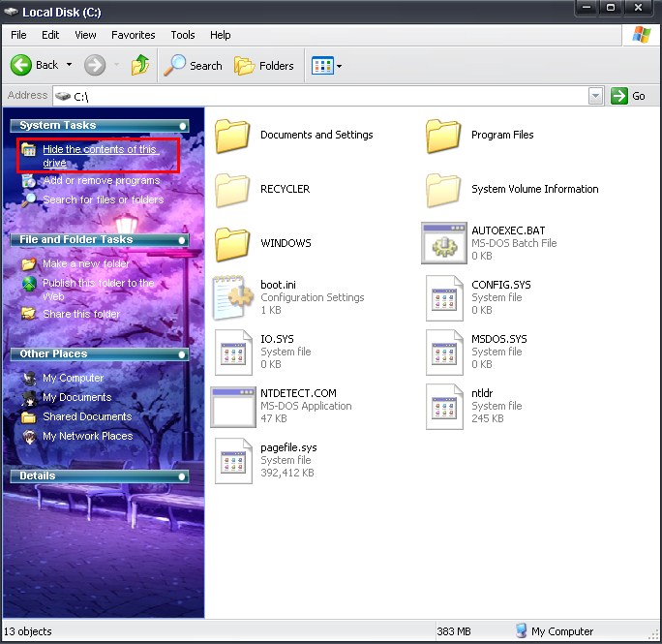Click the Up folder icon

pyautogui.click(x=139, y=65)
